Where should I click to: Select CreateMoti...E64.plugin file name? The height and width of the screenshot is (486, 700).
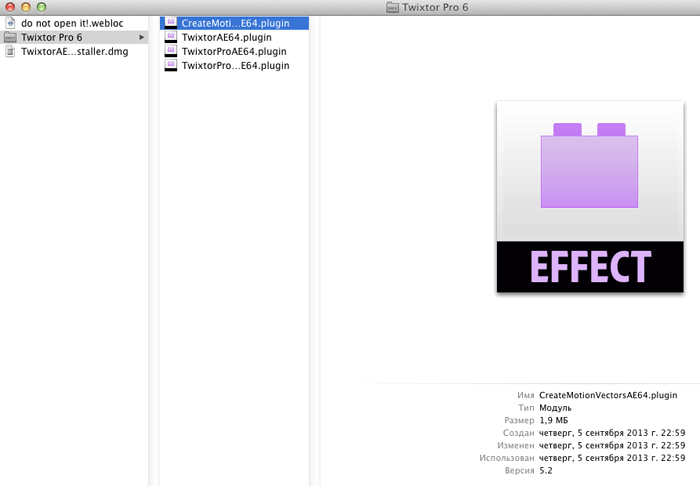236,23
